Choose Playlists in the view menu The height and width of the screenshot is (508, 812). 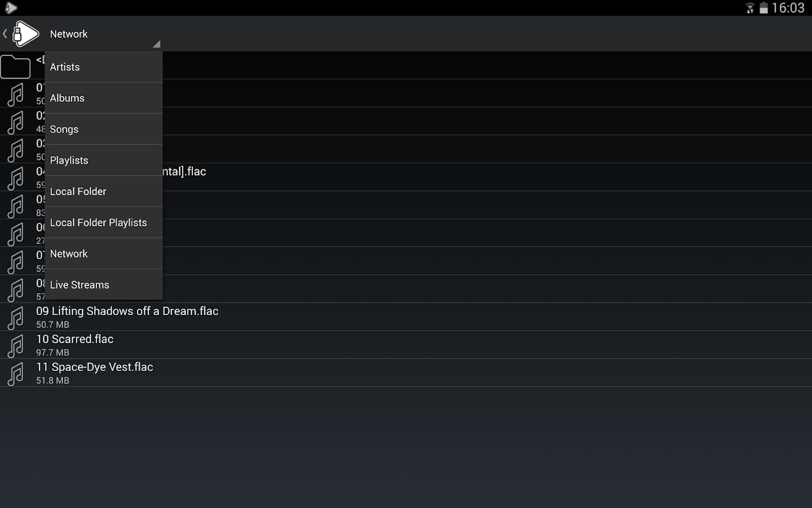104,160
